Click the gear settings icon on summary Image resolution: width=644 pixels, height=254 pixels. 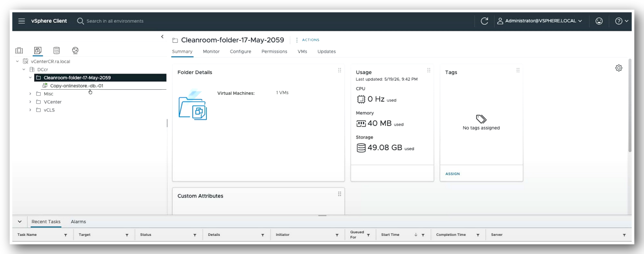coord(619,68)
